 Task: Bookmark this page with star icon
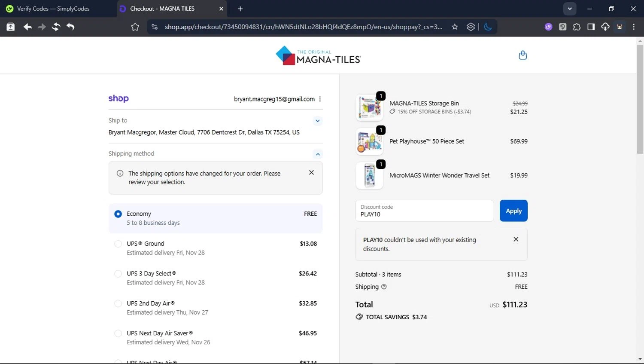pos(455,27)
